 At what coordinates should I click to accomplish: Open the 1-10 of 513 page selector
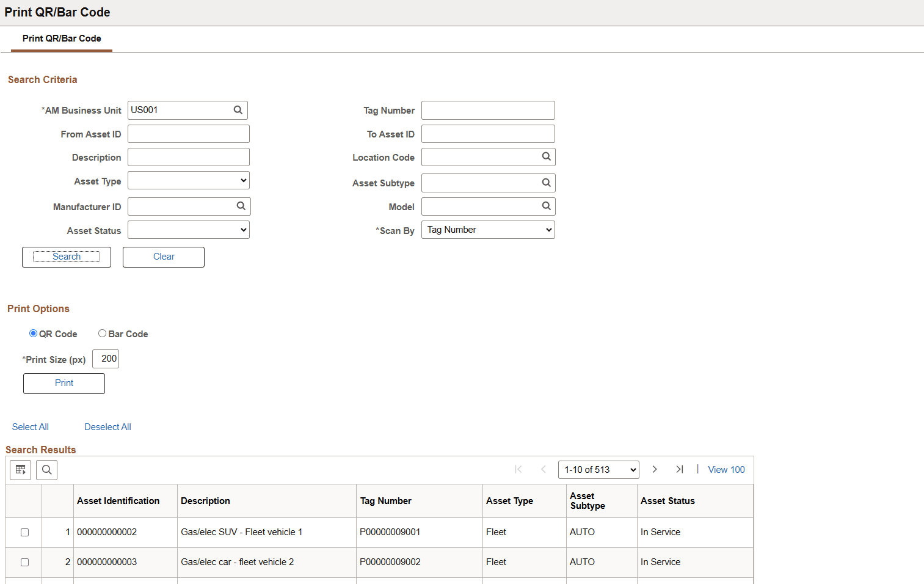[598, 470]
